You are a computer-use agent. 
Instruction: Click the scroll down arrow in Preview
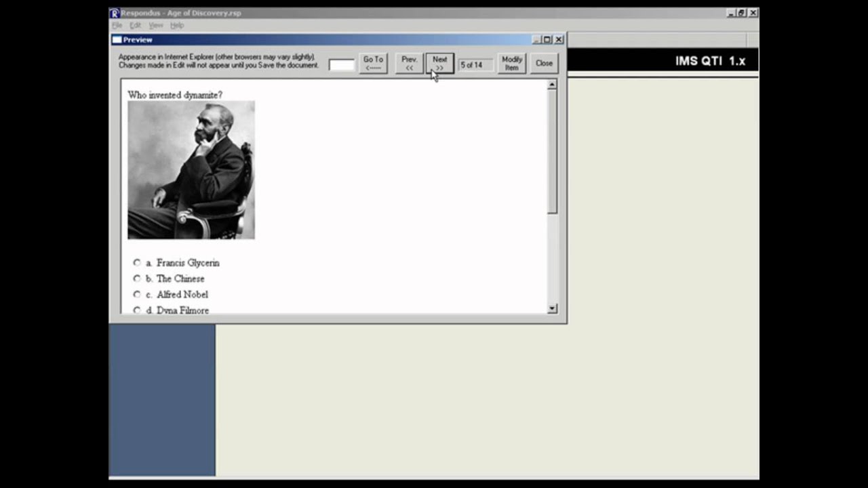(552, 308)
